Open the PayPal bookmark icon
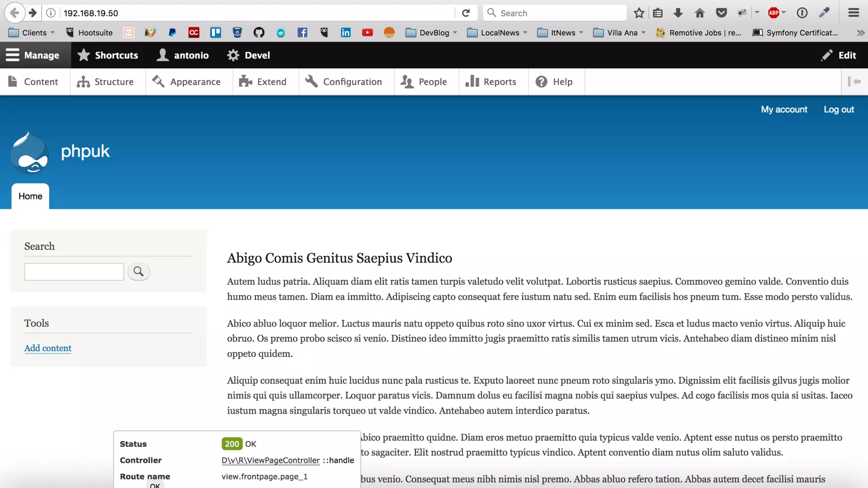The image size is (868, 488). [172, 33]
